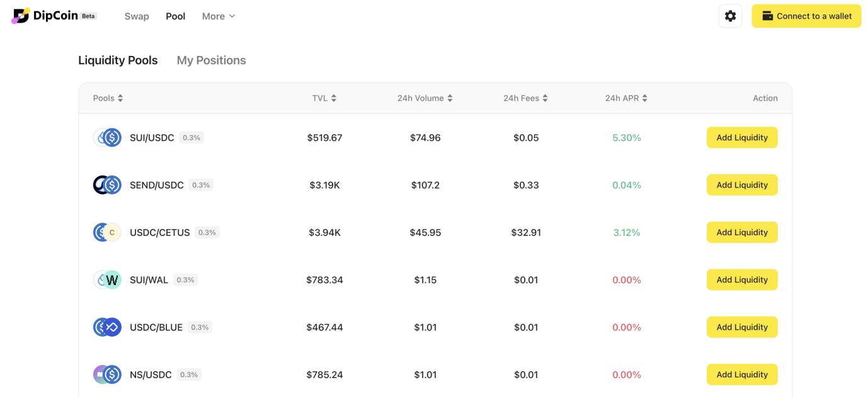Image resolution: width=868 pixels, height=397 pixels.
Task: Sort by the Pools column header
Action: click(x=108, y=98)
